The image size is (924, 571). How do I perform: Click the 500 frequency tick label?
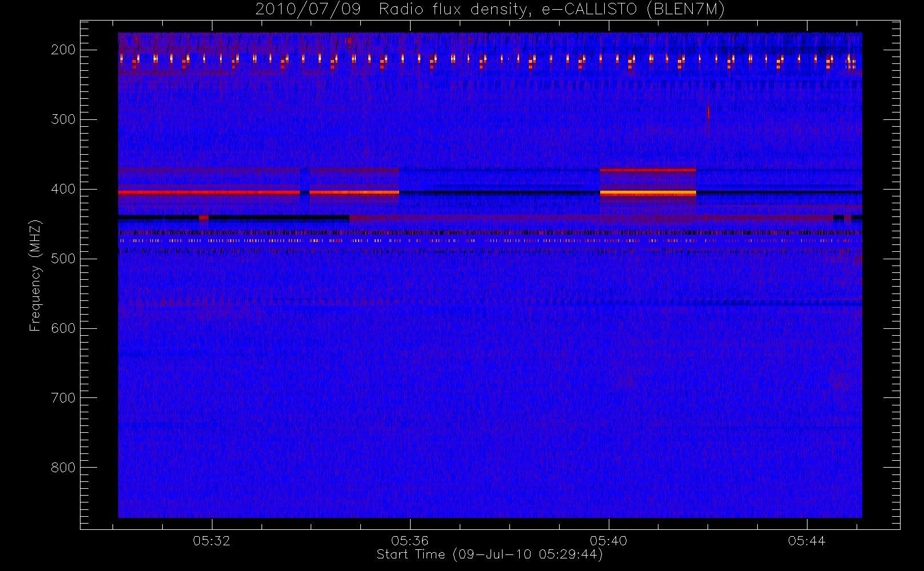tap(63, 259)
